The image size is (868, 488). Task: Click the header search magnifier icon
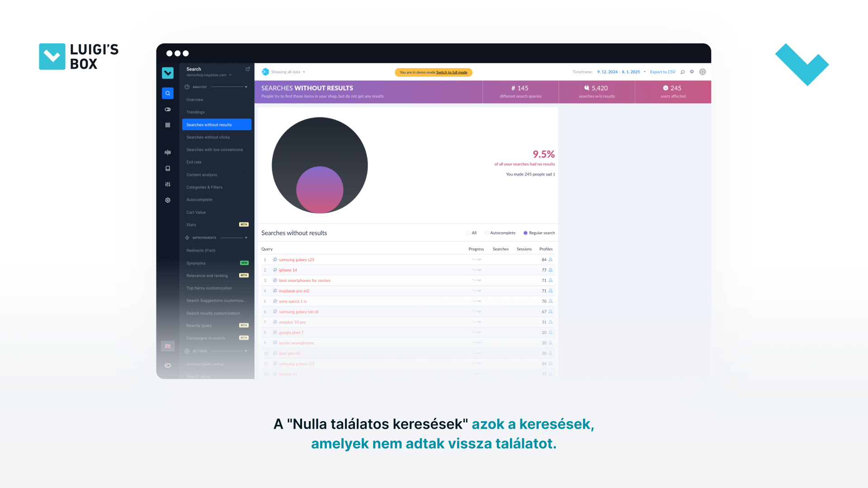coord(683,72)
